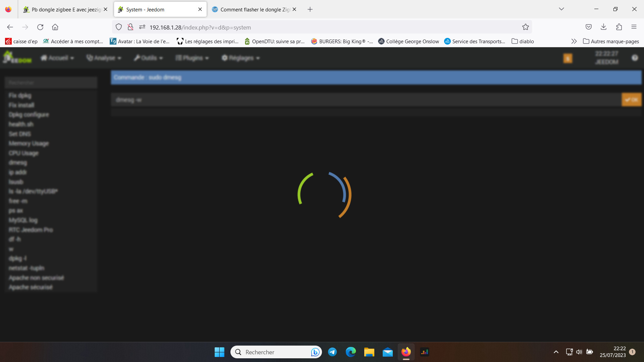Screen dimensions: 644x362
Task: Click the address bar URL field
Action: (x=302, y=27)
